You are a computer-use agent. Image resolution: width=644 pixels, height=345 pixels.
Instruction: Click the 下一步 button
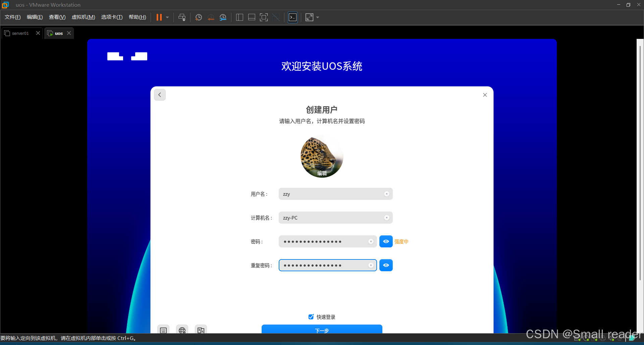coord(322,329)
